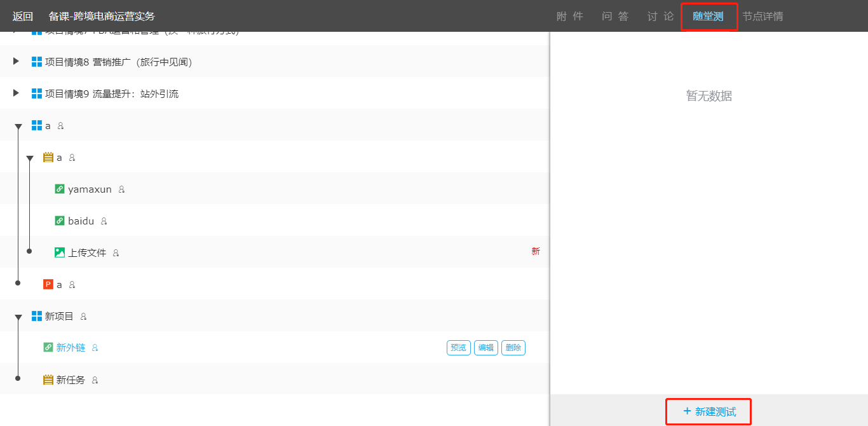The width and height of the screenshot is (868, 426).
Task: Click user icon next to project a
Action: tap(61, 126)
